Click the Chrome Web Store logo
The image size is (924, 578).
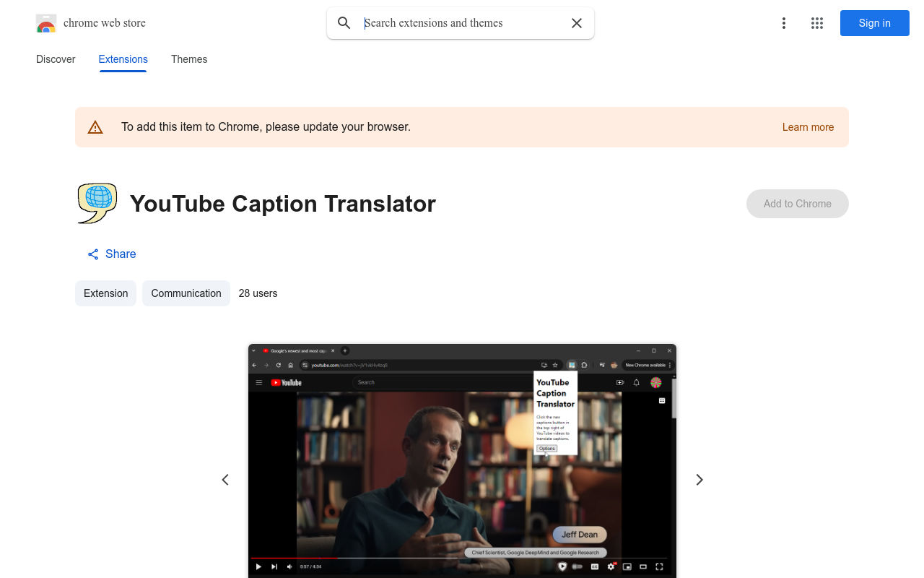46,23
